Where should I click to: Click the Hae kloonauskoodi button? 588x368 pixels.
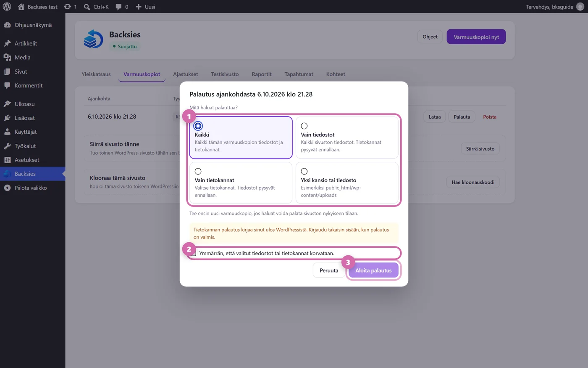(x=473, y=182)
